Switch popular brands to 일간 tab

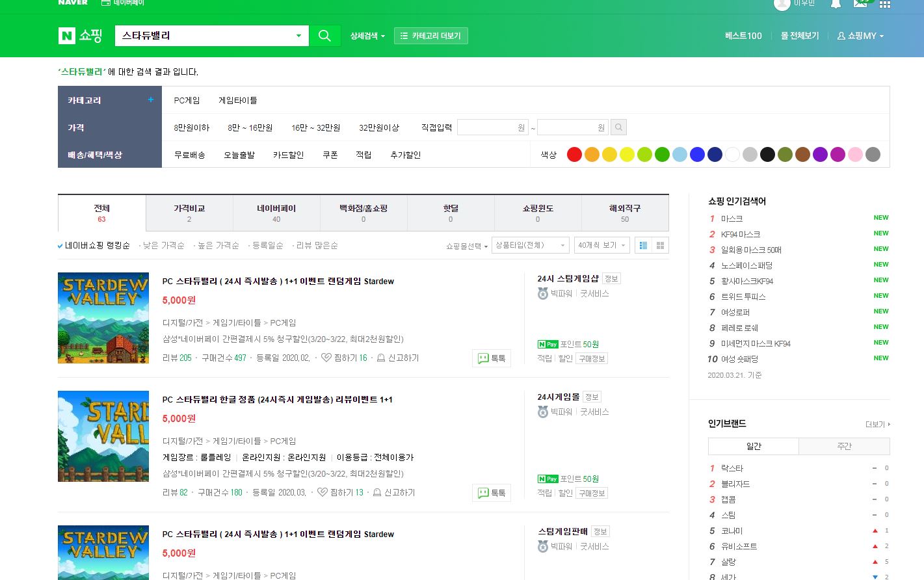[x=754, y=446]
